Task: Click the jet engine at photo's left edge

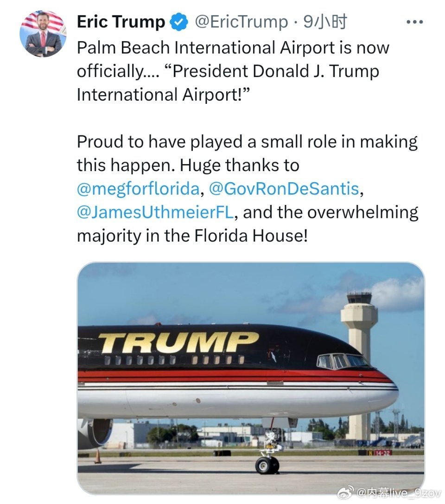Action: click(x=95, y=433)
